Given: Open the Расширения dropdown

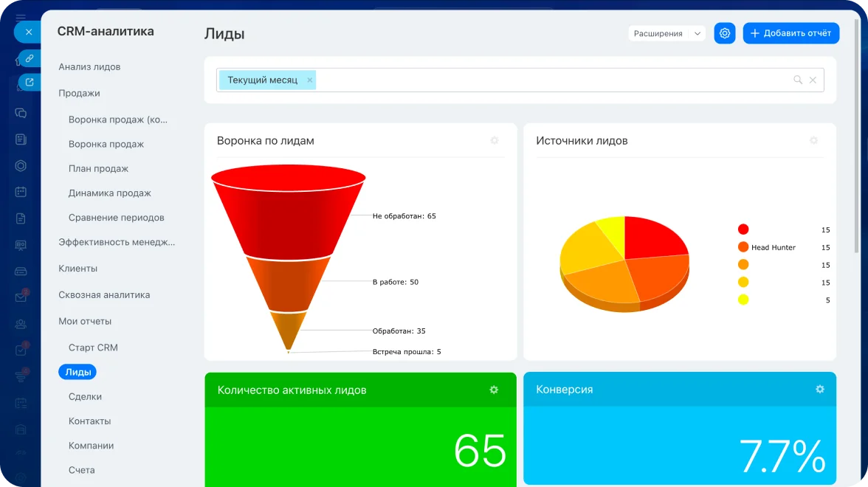Looking at the screenshot, I should pyautogui.click(x=666, y=33).
